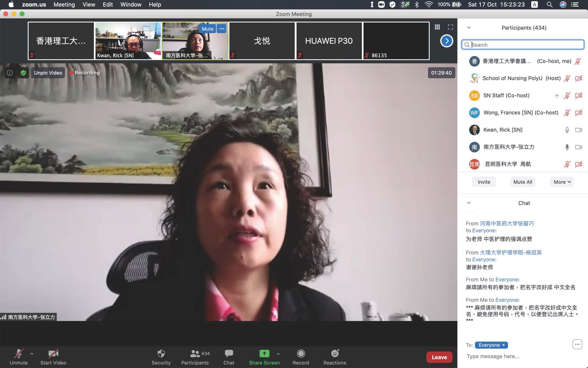Open chat more options ellipsis button
This screenshot has height=368, width=588.
click(577, 344)
